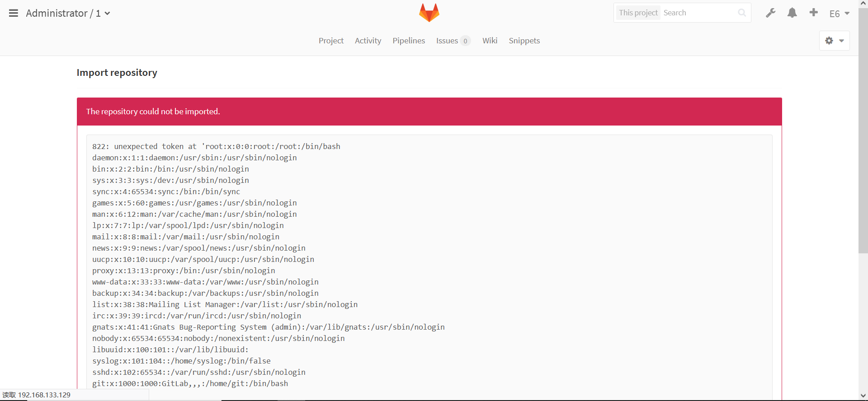Image resolution: width=868 pixels, height=401 pixels.
Task: Click the 'daemon:x:1:1' line
Action: (194, 158)
